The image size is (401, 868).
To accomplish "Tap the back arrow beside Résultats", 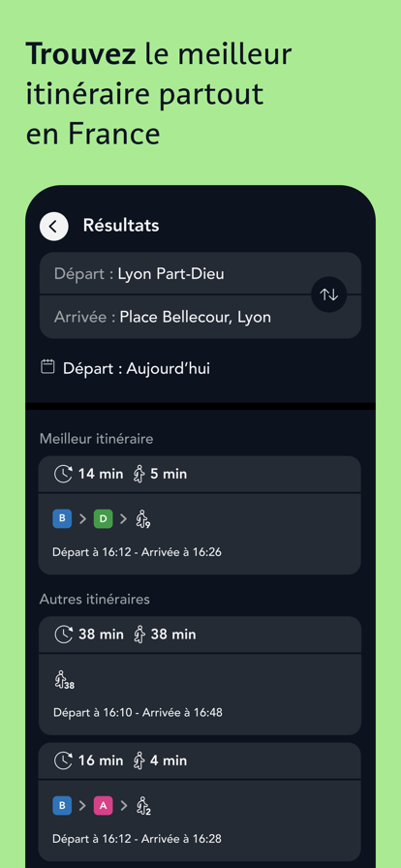I will click(53, 227).
